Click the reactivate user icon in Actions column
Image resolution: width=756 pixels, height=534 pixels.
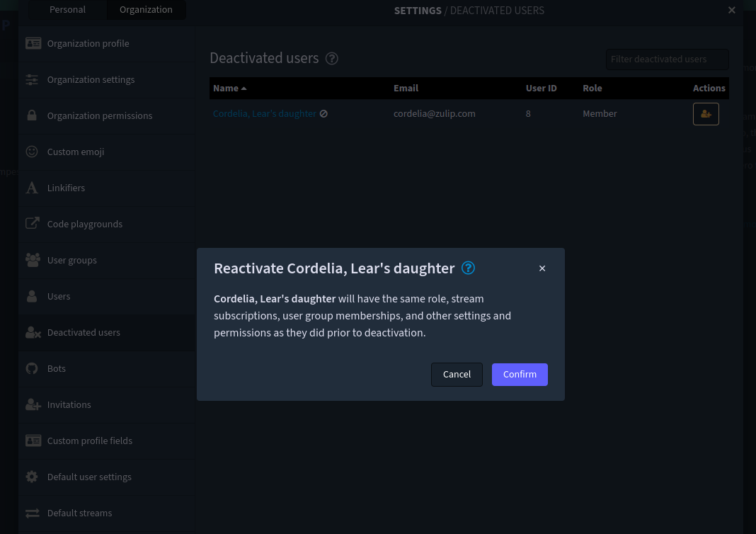pyautogui.click(x=706, y=113)
